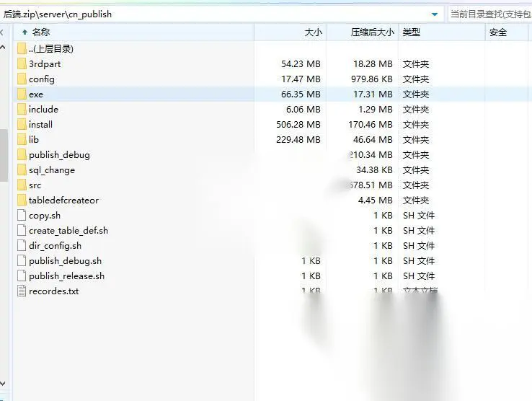
Task: Select the 'install' folder name
Action: pos(40,124)
